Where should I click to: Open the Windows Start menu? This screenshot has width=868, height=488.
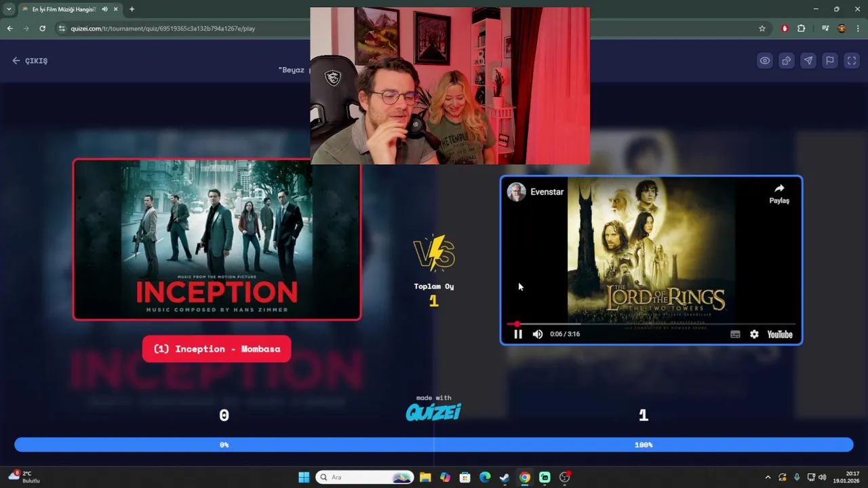point(304,477)
